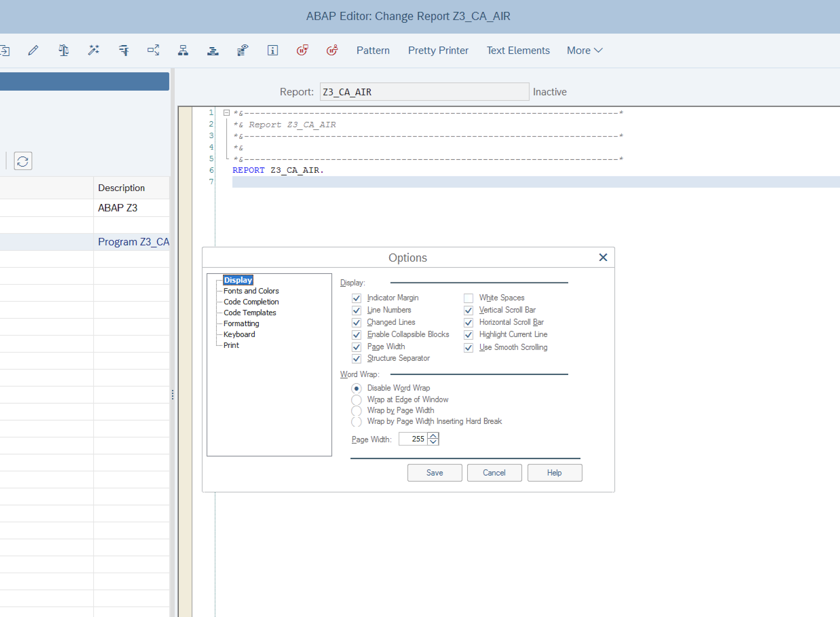Click the Pretty Printer button

[x=438, y=50]
